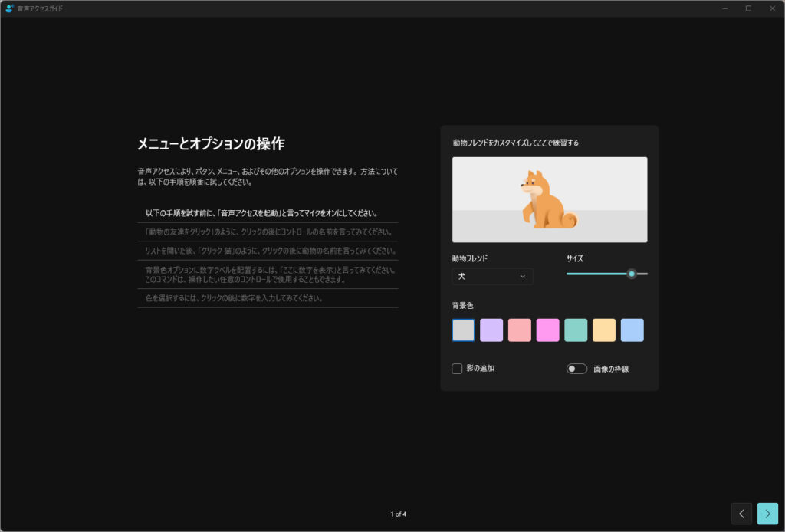Select the 「ここに数字を表示」 instruction step
The image size is (785, 532).
coord(268,274)
